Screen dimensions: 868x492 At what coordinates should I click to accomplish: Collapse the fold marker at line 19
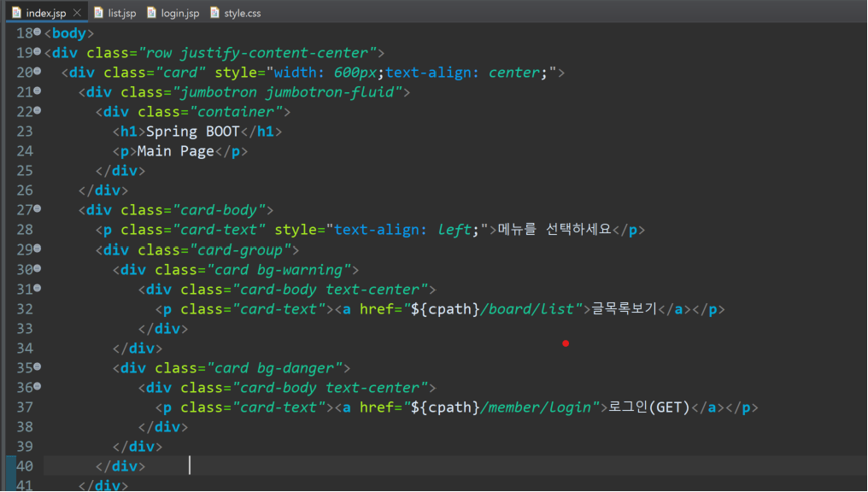(37, 51)
